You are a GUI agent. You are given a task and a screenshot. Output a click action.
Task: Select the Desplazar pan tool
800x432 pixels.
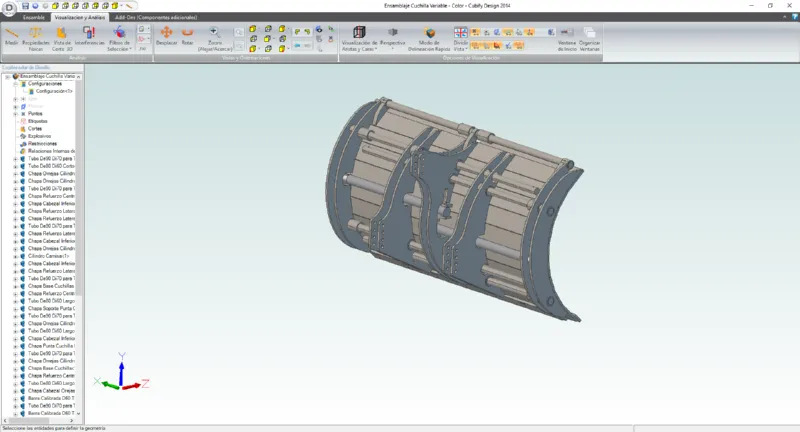[165, 36]
